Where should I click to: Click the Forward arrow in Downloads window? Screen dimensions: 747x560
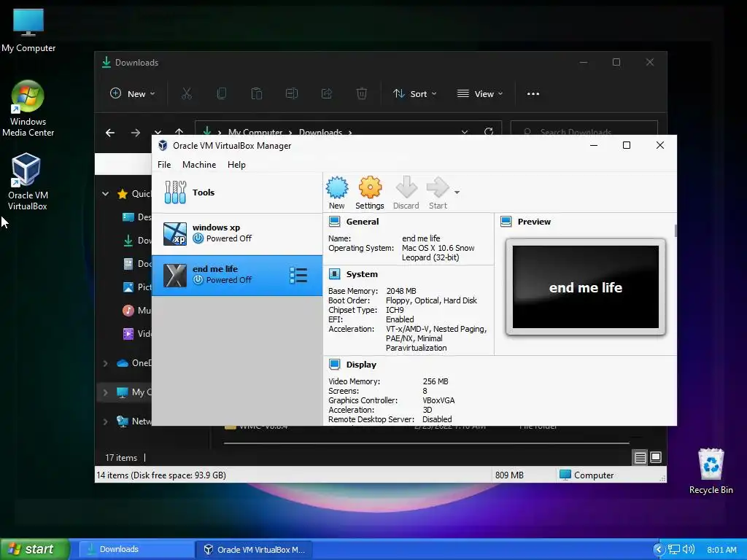(136, 133)
